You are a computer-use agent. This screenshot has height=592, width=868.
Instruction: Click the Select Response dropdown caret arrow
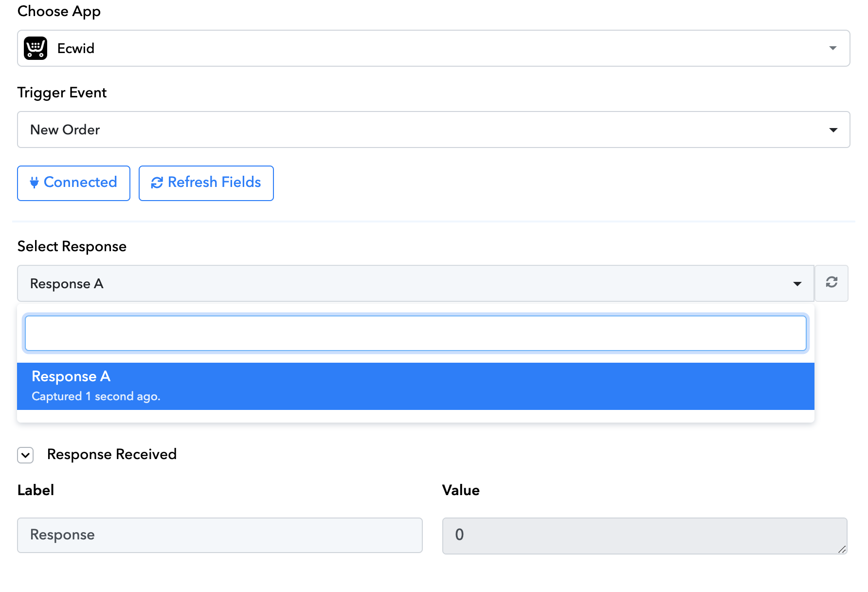click(x=797, y=284)
